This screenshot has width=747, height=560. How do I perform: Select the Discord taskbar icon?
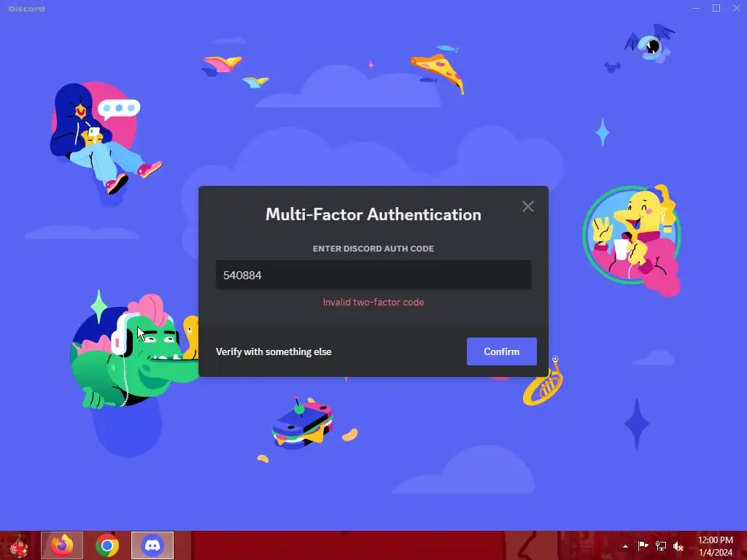[152, 545]
